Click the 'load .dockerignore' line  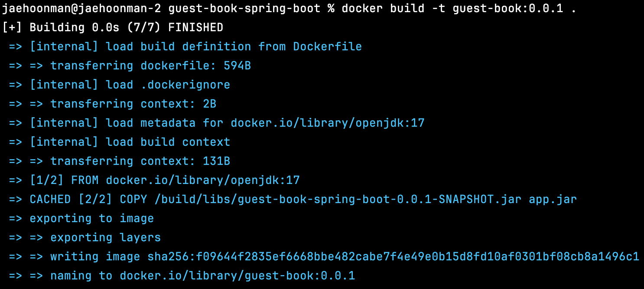tap(119, 85)
